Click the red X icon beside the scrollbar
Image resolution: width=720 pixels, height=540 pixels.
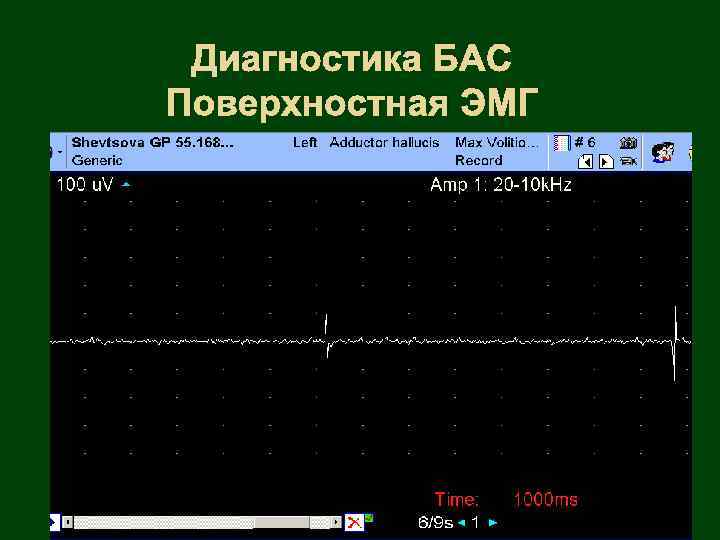[354, 522]
